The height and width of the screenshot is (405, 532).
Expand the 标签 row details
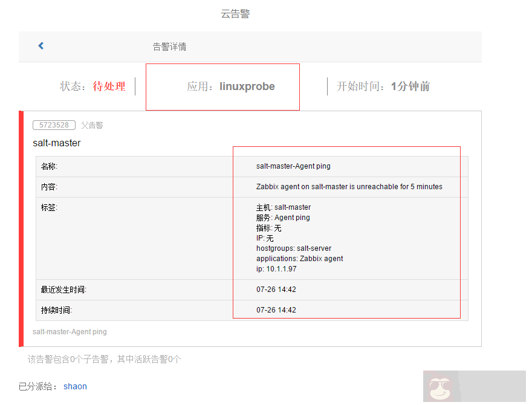point(45,207)
